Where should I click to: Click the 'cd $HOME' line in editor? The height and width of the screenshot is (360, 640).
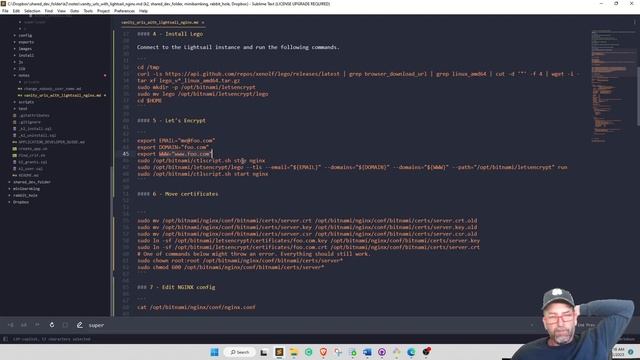pos(149,101)
